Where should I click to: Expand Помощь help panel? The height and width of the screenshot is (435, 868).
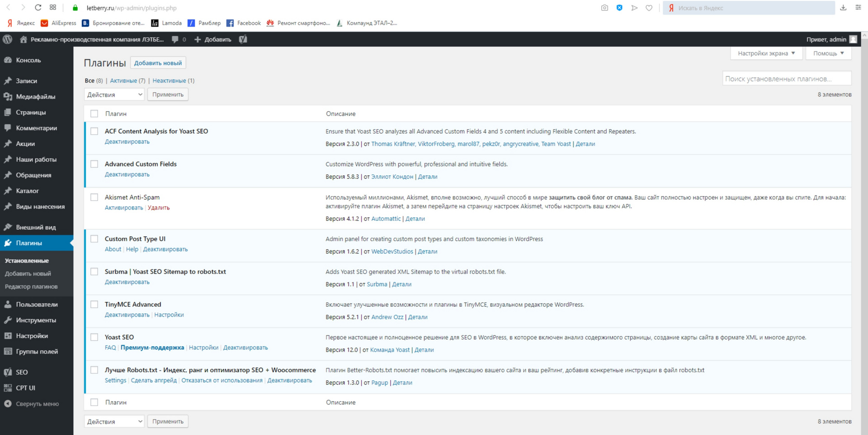tap(828, 53)
